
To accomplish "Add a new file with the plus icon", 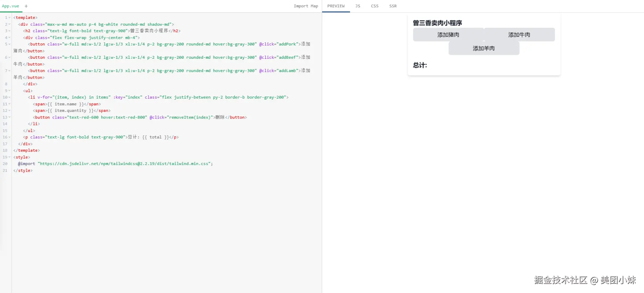I will (x=26, y=6).
